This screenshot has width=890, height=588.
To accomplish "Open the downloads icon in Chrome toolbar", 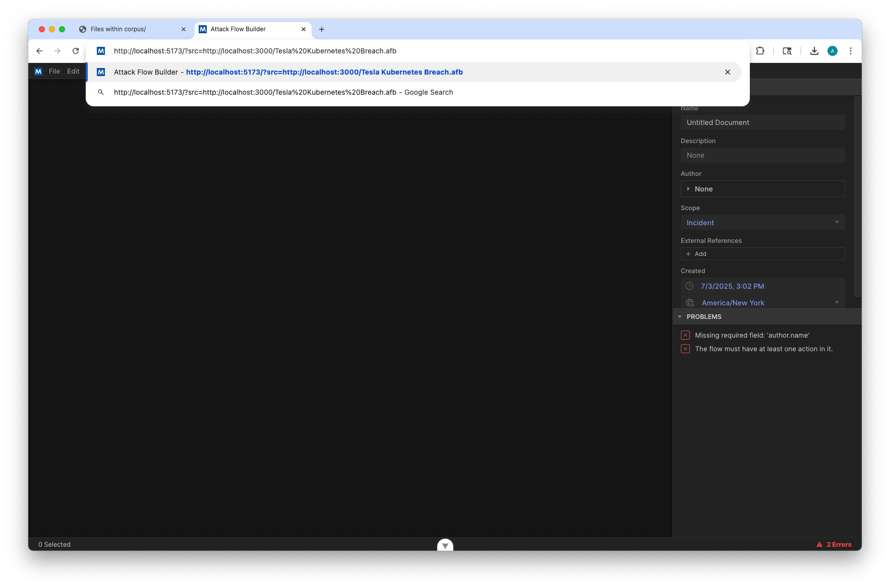I will tap(814, 51).
